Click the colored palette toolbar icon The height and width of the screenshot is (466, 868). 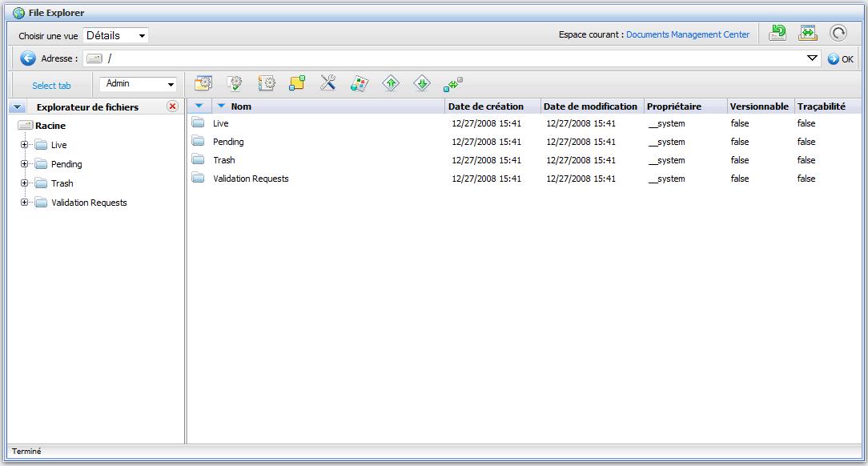point(360,83)
